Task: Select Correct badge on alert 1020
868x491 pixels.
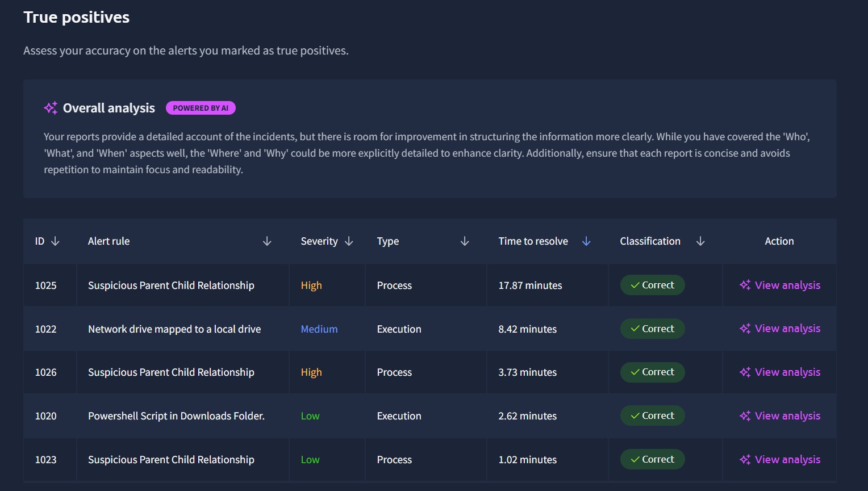Action: 652,416
